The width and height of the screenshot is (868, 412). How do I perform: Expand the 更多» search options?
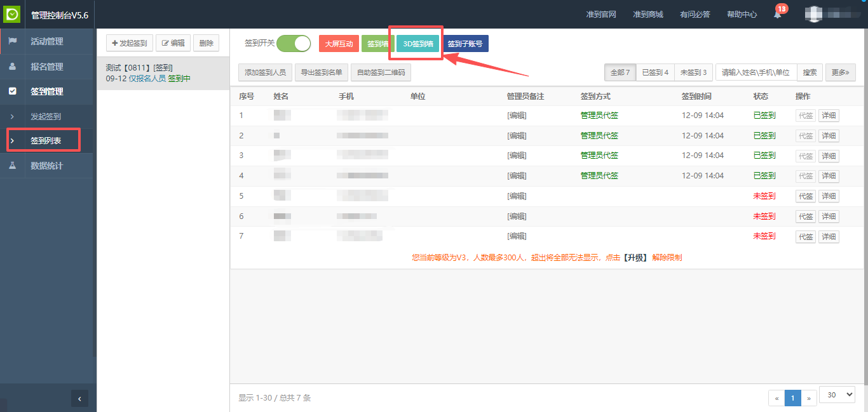tap(840, 72)
